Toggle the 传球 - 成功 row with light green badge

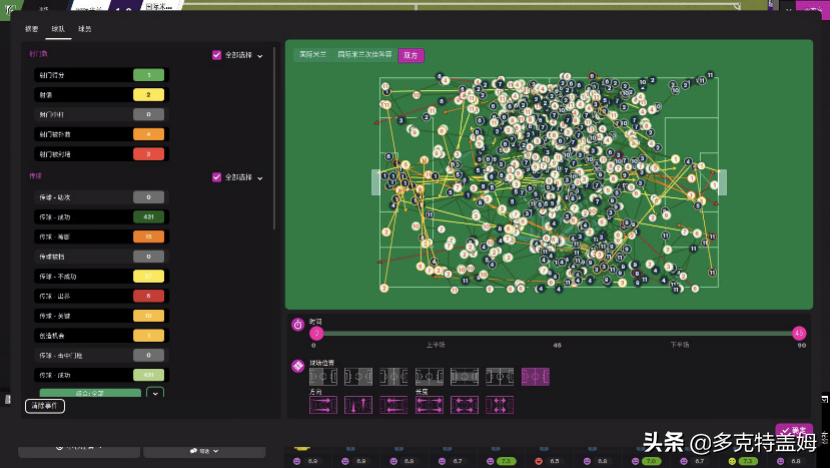pyautogui.click(x=101, y=375)
